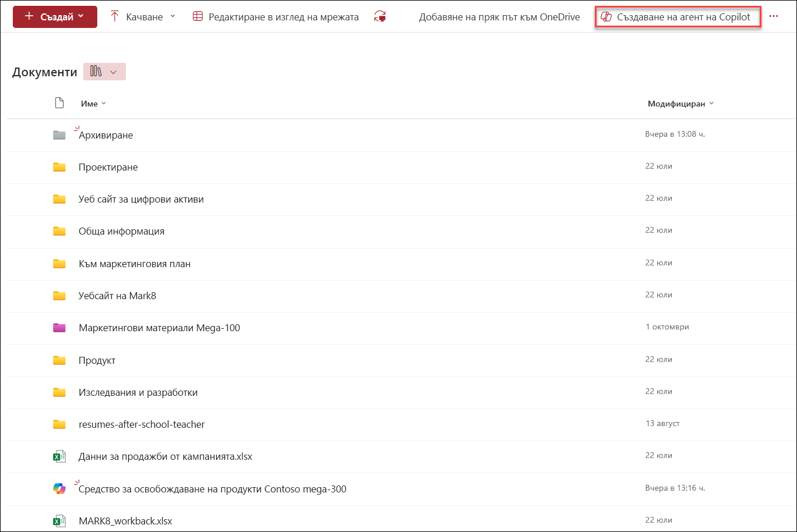Open the library view switcher dropdown
The height and width of the screenshot is (532, 797).
(105, 72)
